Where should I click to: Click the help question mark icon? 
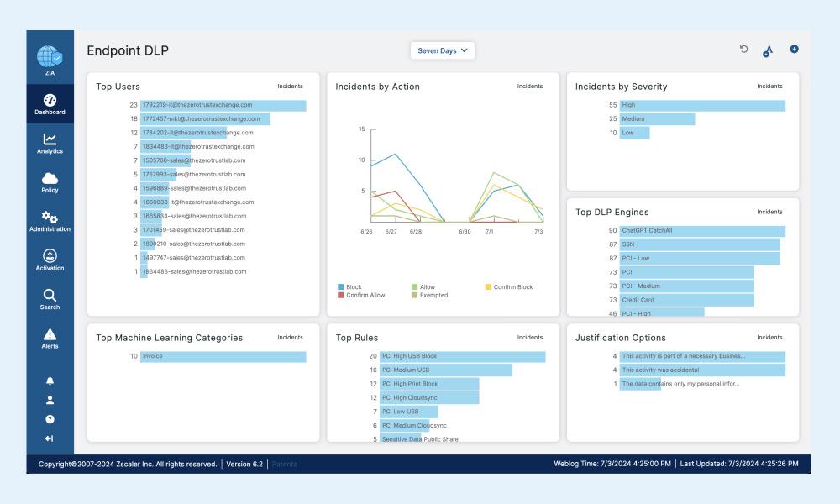(x=50, y=419)
